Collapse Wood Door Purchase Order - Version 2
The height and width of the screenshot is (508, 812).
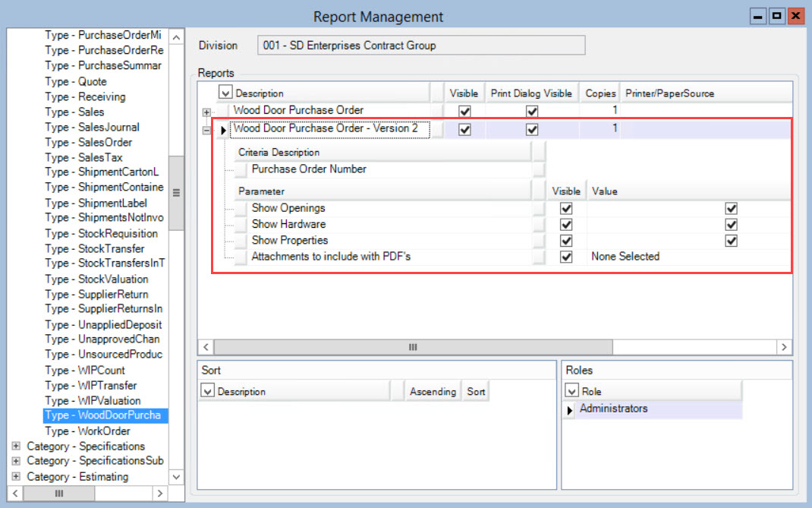206,130
